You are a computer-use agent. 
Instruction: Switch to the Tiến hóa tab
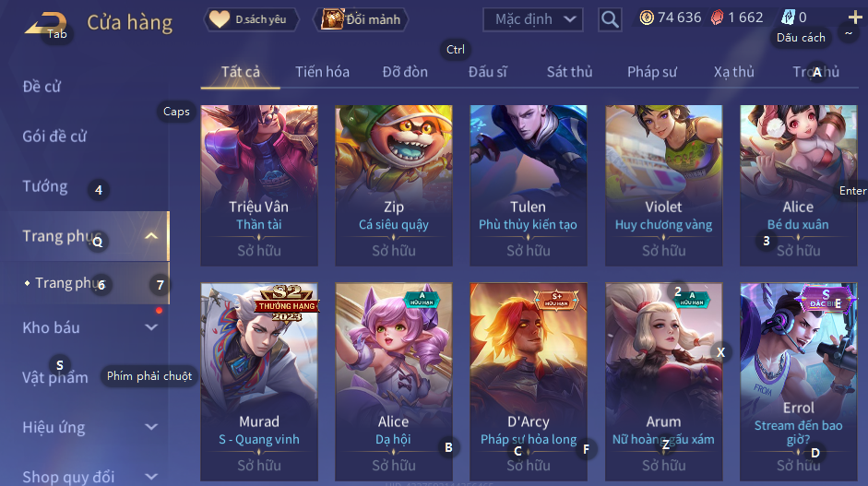tap(322, 72)
